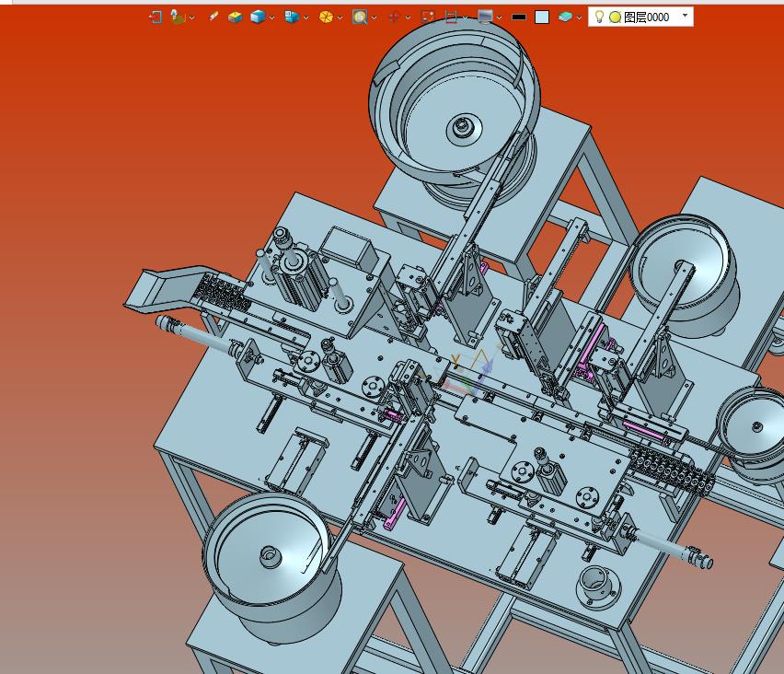Viewport: 784px width, 674px height.
Task: Click the exit/leave icon at toolbar start
Action: 156,17
